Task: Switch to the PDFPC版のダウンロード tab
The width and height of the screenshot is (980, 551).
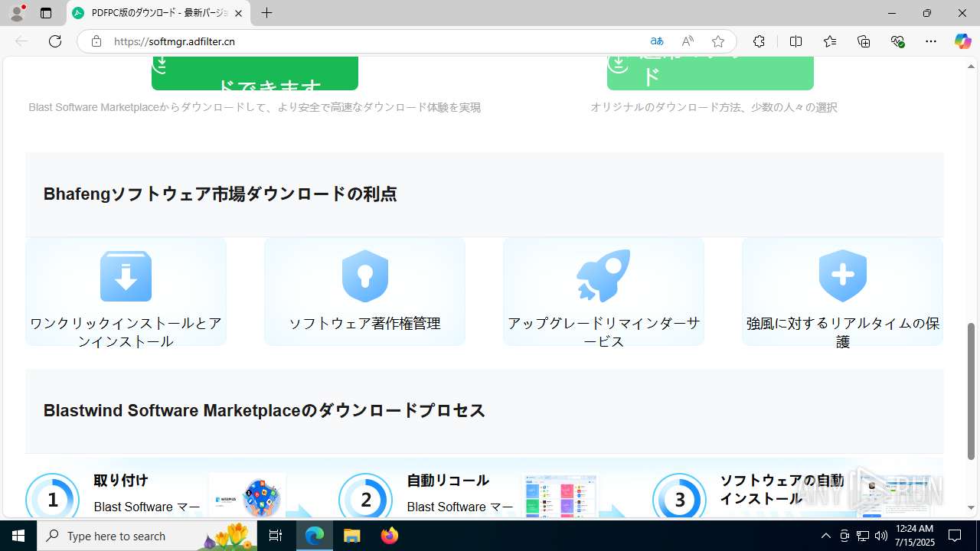Action: (x=158, y=13)
